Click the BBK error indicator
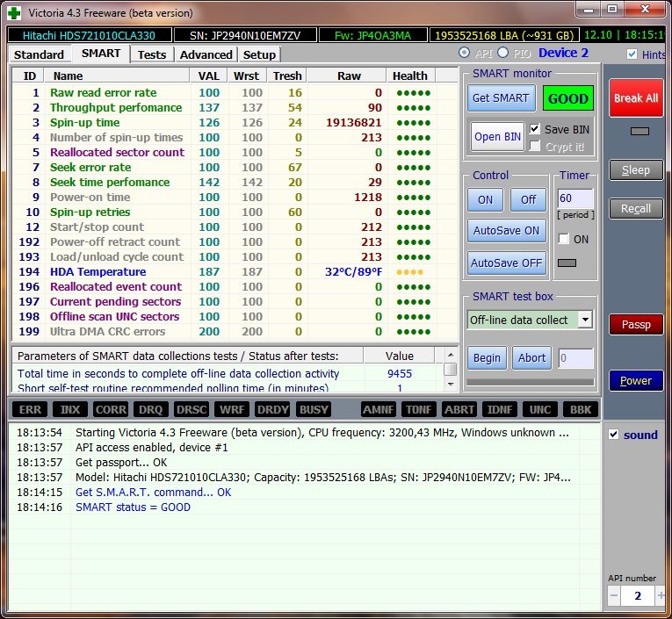The image size is (672, 619). (x=581, y=409)
